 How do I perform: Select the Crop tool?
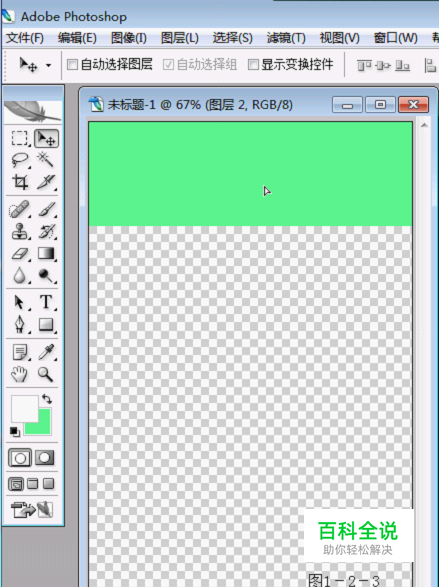(19, 182)
